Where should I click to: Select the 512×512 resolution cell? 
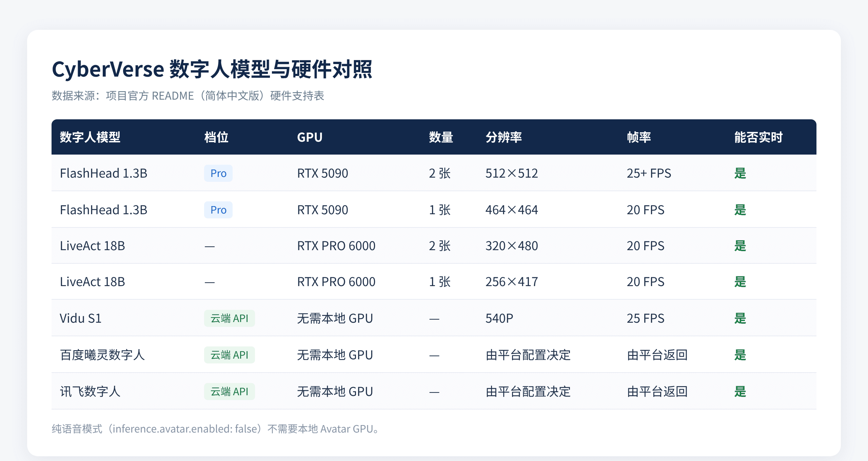point(512,173)
